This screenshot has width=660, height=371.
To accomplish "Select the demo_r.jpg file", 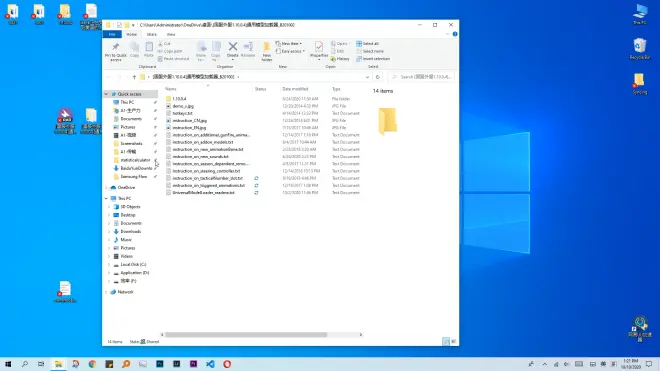I will coord(183,106).
